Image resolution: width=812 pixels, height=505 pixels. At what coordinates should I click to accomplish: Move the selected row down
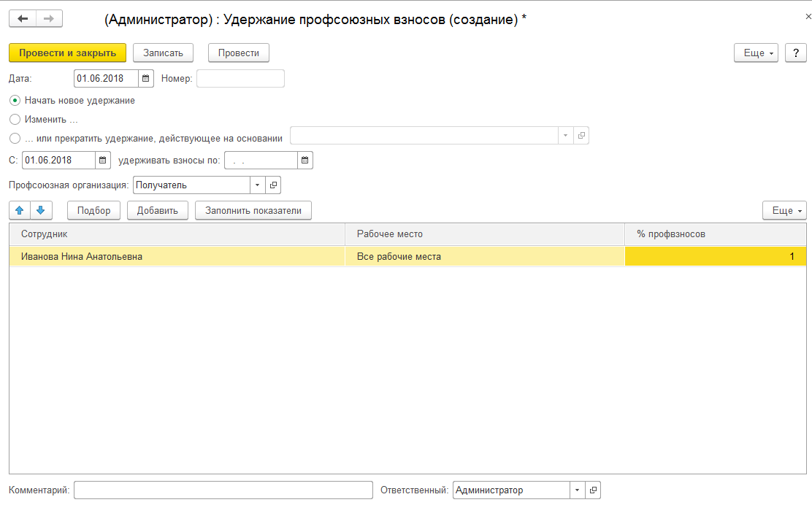(x=41, y=210)
